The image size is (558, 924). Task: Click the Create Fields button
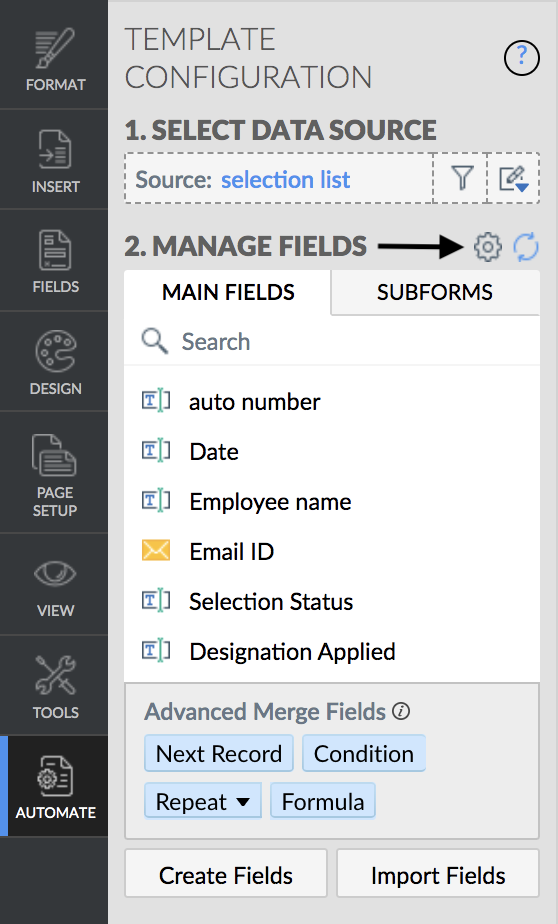pos(226,875)
